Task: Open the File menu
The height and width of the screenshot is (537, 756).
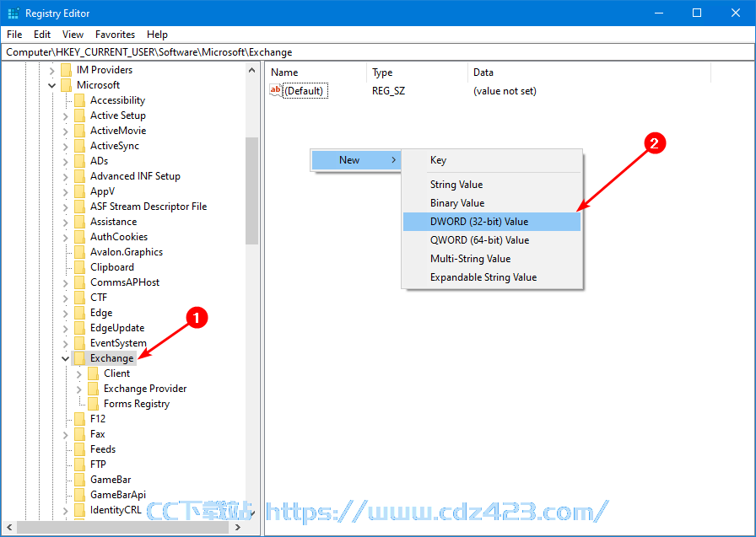Action: click(x=14, y=35)
